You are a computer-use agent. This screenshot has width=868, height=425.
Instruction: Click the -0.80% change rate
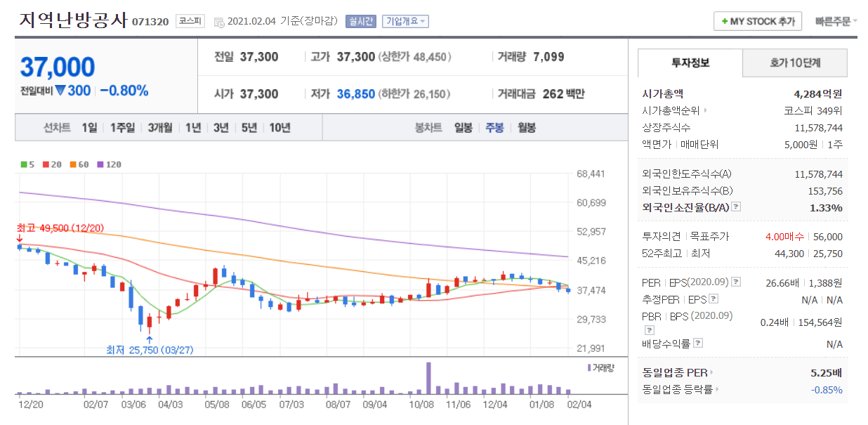pos(124,91)
